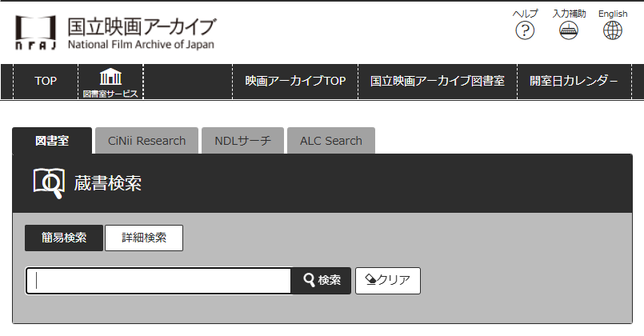The height and width of the screenshot is (336, 644).
Task: Open the 開室日カレンダー menu item
Action: pyautogui.click(x=574, y=81)
